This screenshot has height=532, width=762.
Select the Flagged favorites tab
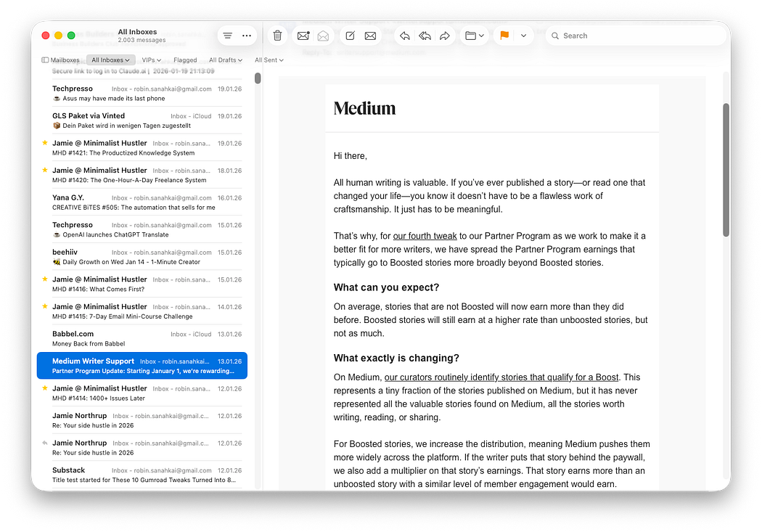(185, 60)
